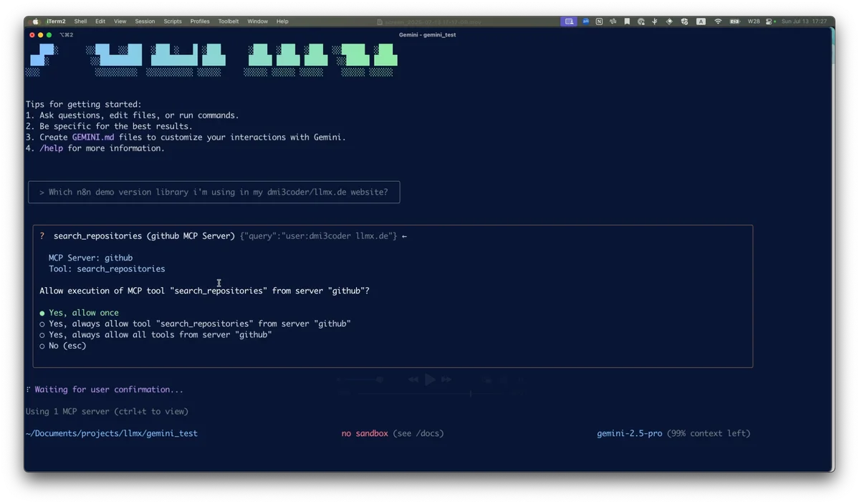Screen dimensions: 859x504
Task: Minimize the window with yellow button
Action: [41, 34]
